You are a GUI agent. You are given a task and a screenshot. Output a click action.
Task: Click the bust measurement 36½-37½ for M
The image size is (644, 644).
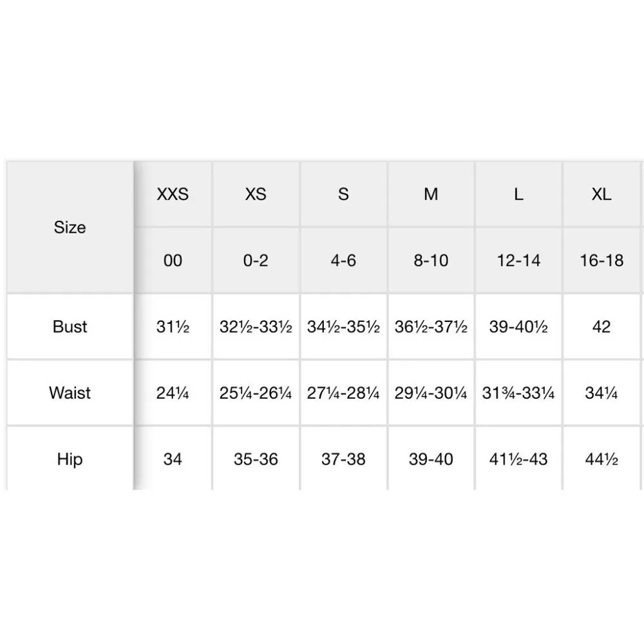pos(431,327)
